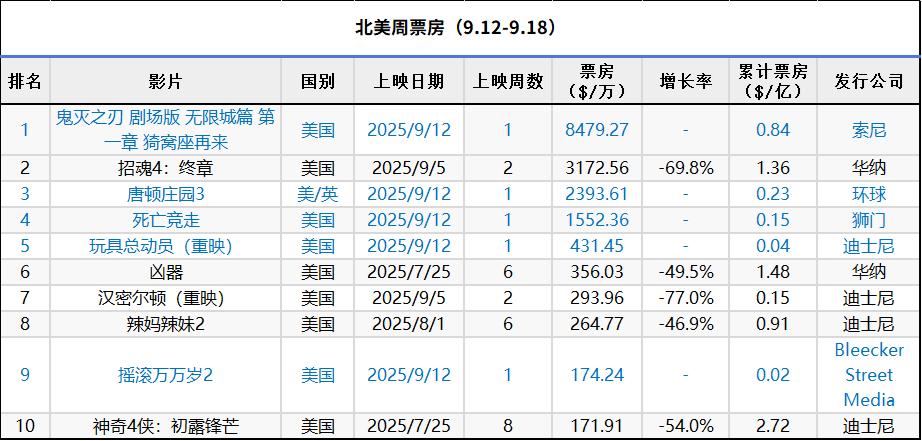Click the distributor cell 索尼
The width and height of the screenshot is (922, 441).
pyautogui.click(x=869, y=130)
